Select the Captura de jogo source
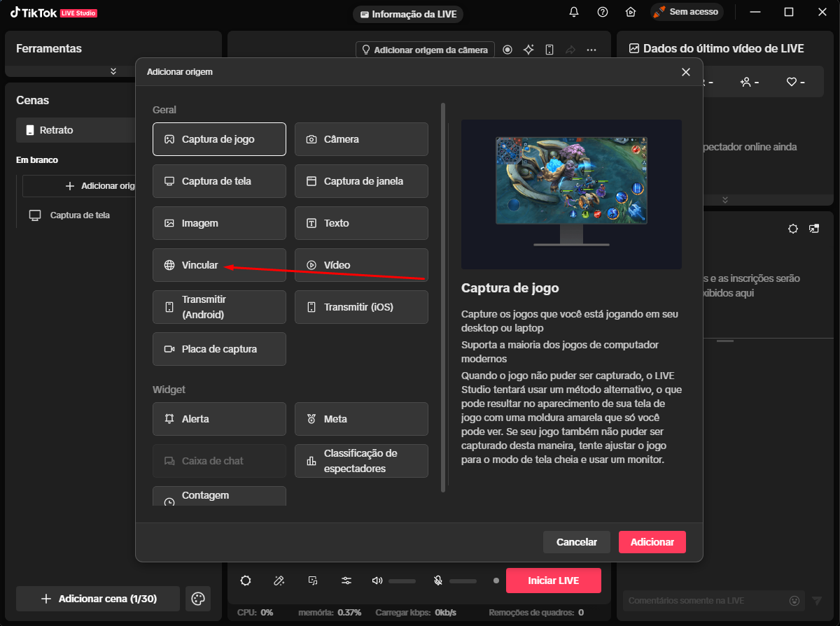This screenshot has height=626, width=840. tap(219, 139)
